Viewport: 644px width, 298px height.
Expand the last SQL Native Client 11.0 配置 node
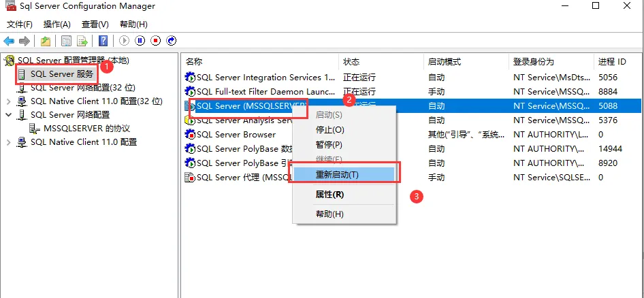[8, 142]
